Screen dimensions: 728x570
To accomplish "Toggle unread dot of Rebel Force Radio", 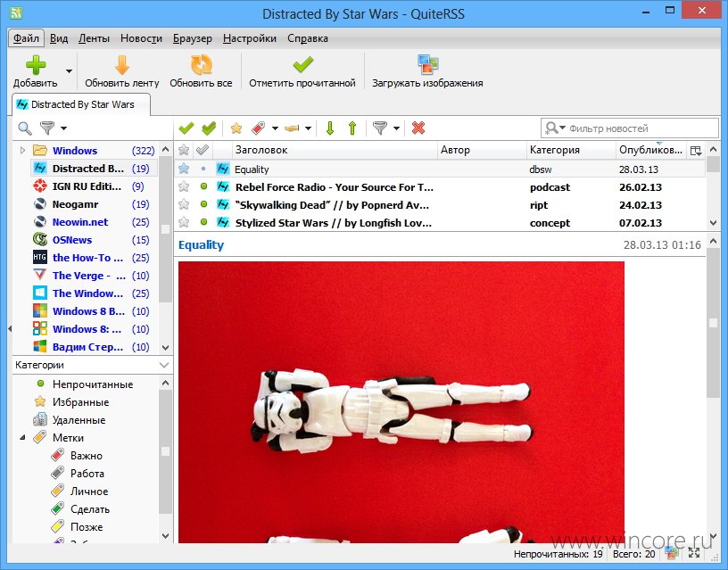I will (x=203, y=186).
